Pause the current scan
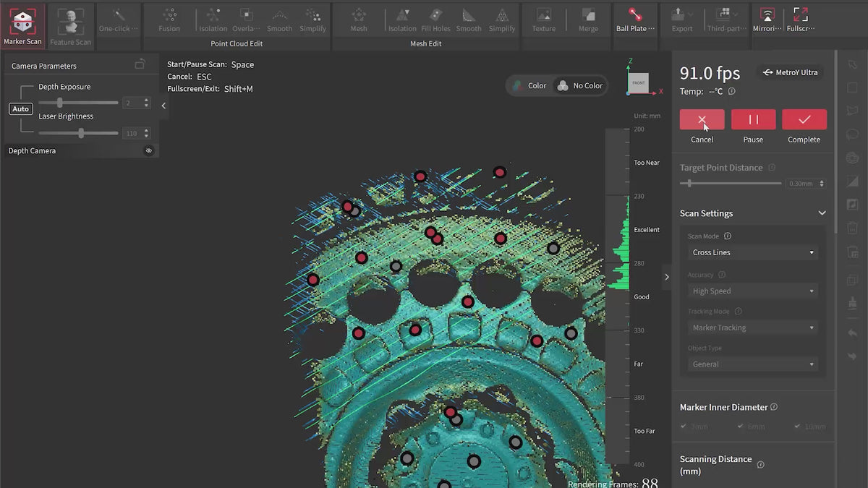This screenshot has width=868, height=488. click(x=753, y=119)
